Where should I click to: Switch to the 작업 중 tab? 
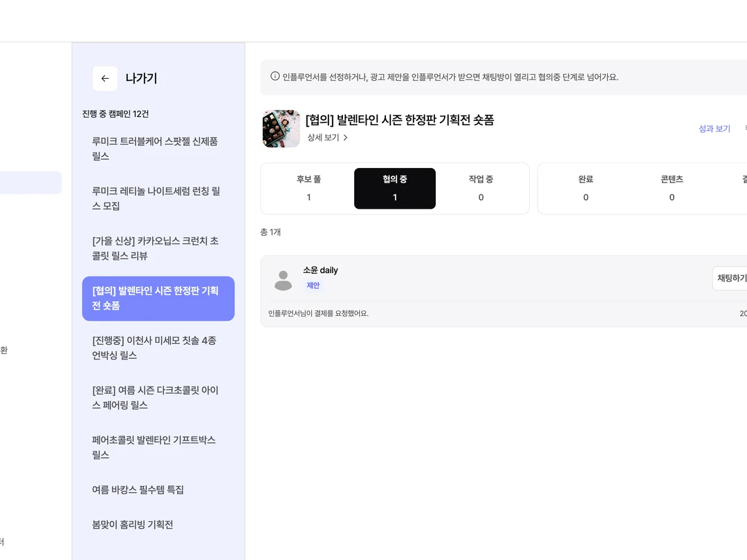[481, 189]
